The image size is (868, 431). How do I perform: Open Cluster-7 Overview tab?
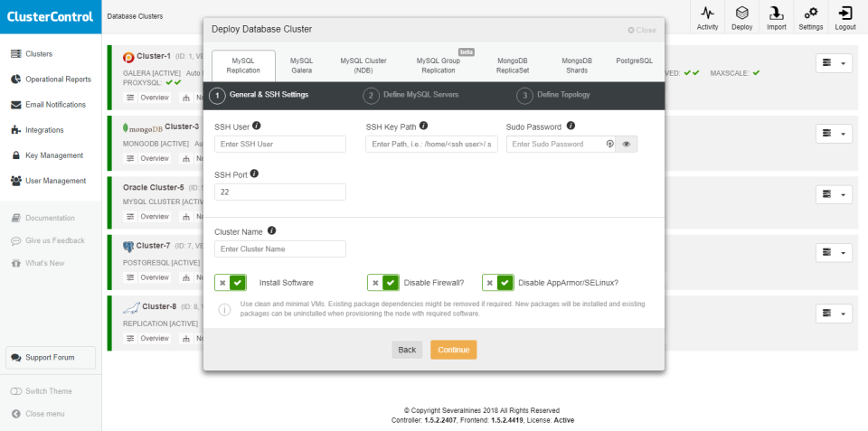(x=147, y=277)
